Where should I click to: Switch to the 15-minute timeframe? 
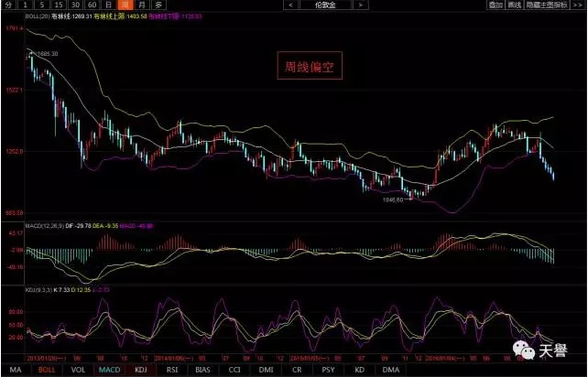[59, 5]
